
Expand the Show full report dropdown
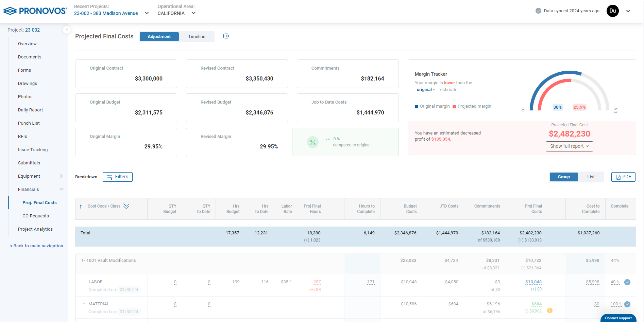[569, 146]
